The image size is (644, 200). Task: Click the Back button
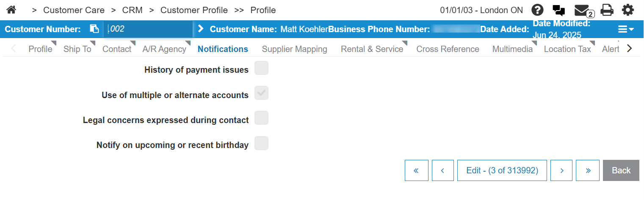[x=621, y=170]
